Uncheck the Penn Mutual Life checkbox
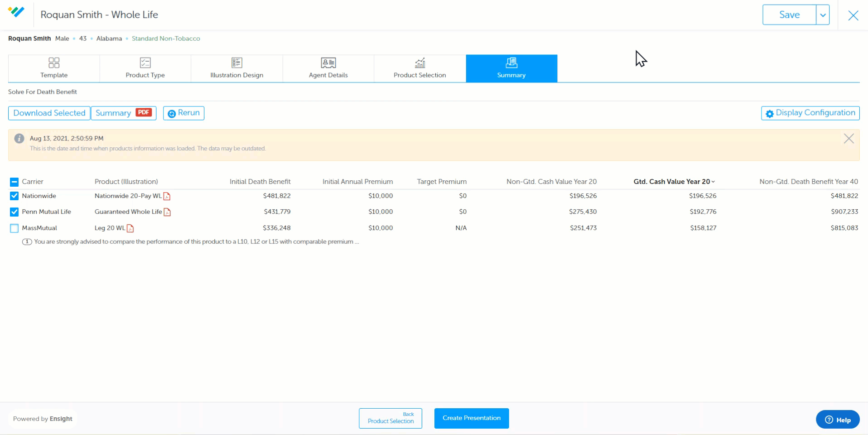 click(x=14, y=212)
